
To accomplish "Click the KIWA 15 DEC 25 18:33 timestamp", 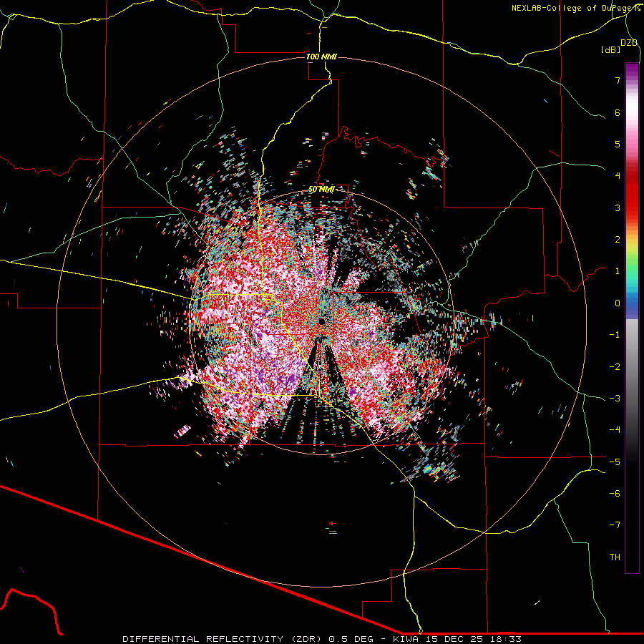I will (x=457, y=639).
